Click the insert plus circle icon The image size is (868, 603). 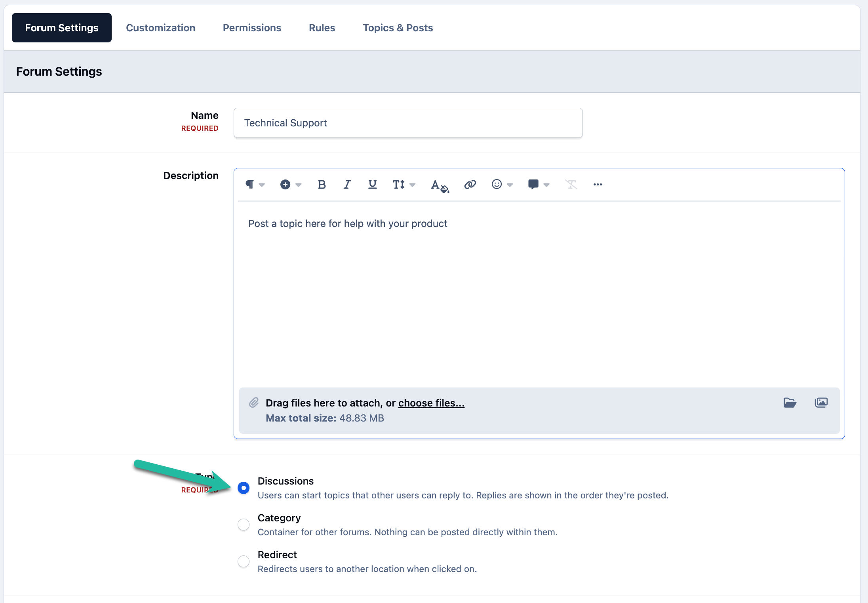point(285,185)
